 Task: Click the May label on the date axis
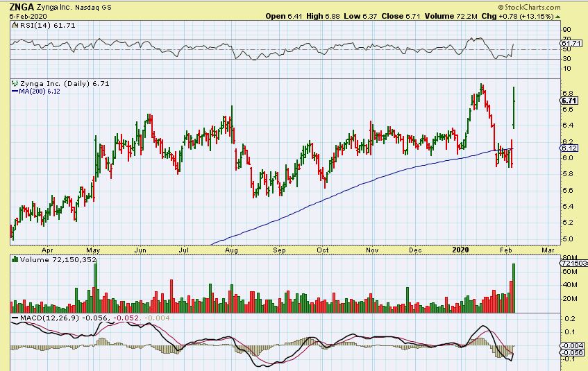pos(93,250)
